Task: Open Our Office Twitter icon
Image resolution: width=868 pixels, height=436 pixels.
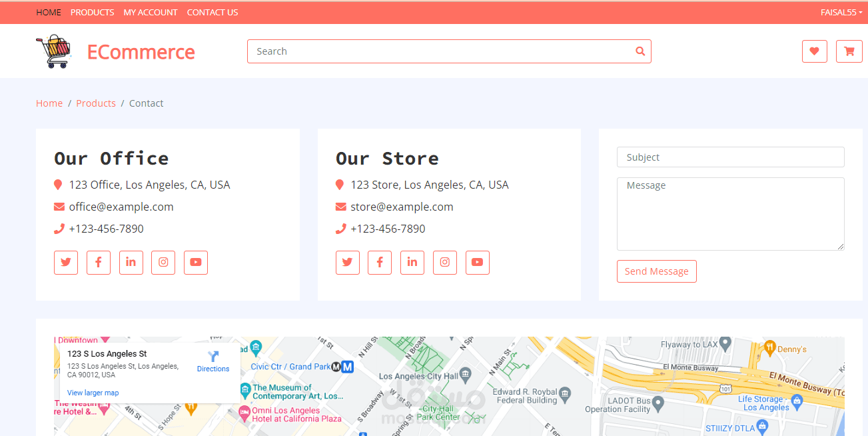Action: 66,263
